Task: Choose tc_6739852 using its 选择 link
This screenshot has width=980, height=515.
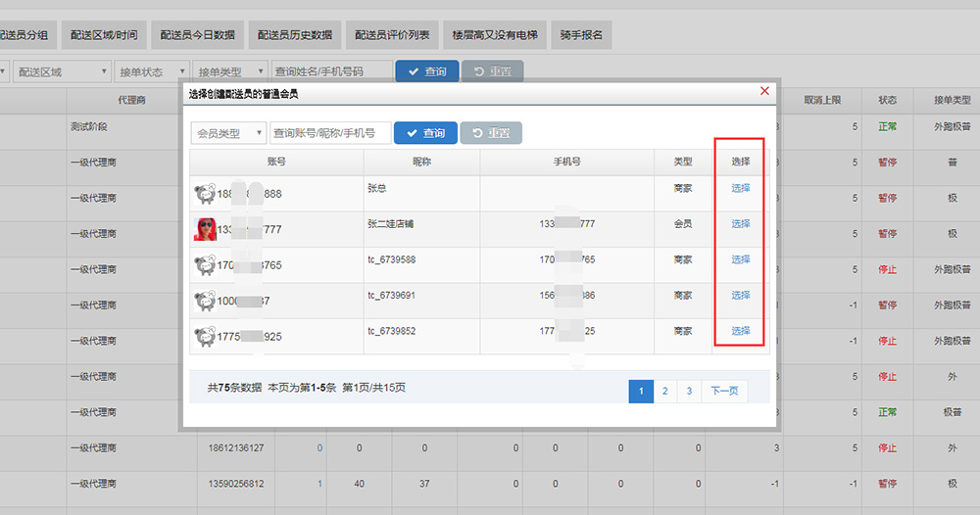Action: click(x=741, y=331)
